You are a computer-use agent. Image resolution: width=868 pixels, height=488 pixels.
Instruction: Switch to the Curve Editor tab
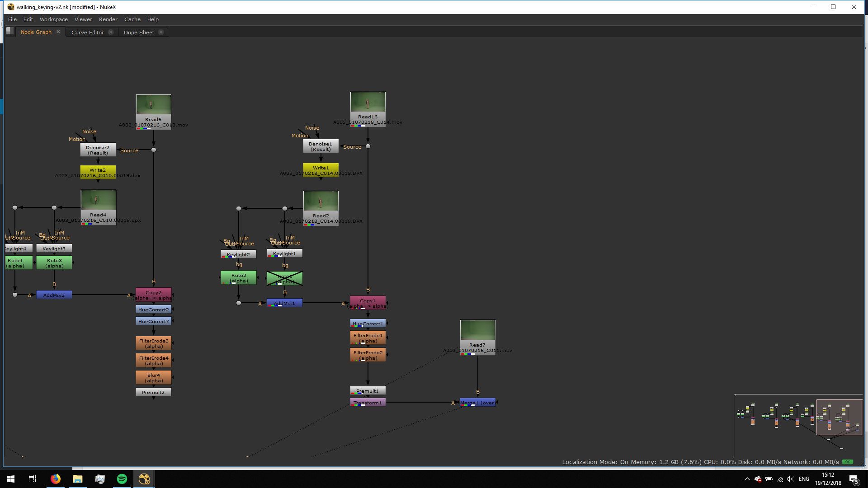[x=87, y=33]
